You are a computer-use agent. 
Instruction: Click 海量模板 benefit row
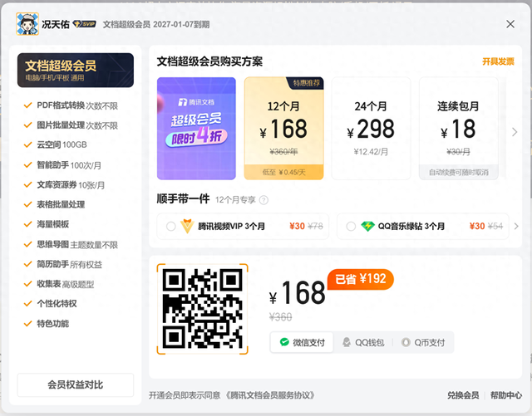pos(47,224)
